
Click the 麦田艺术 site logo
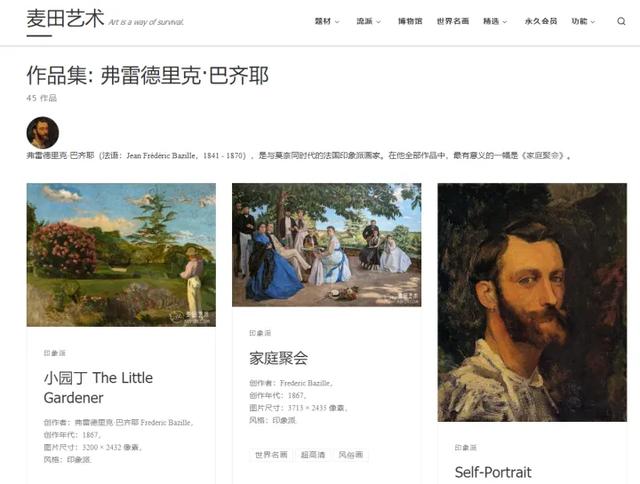[65, 19]
